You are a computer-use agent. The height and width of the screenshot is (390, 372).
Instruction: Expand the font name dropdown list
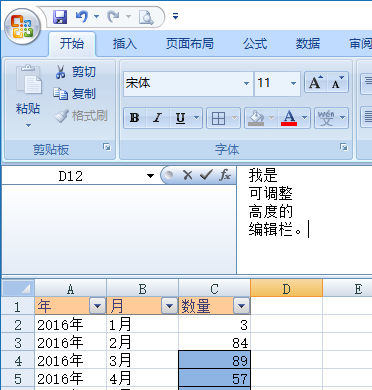(246, 83)
